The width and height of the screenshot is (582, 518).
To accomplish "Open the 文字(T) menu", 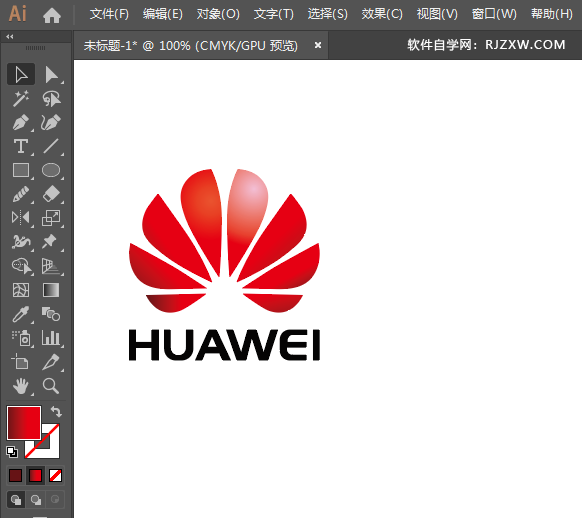I will coord(274,14).
